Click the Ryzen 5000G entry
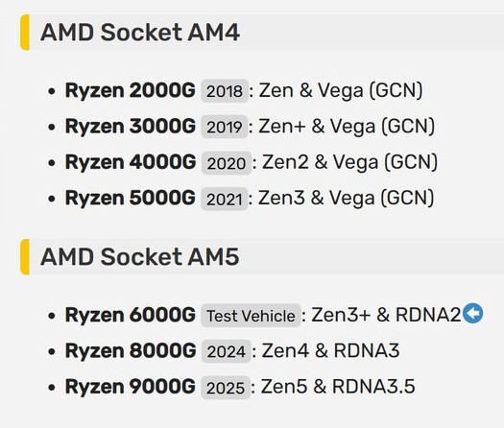 pyautogui.click(x=131, y=198)
